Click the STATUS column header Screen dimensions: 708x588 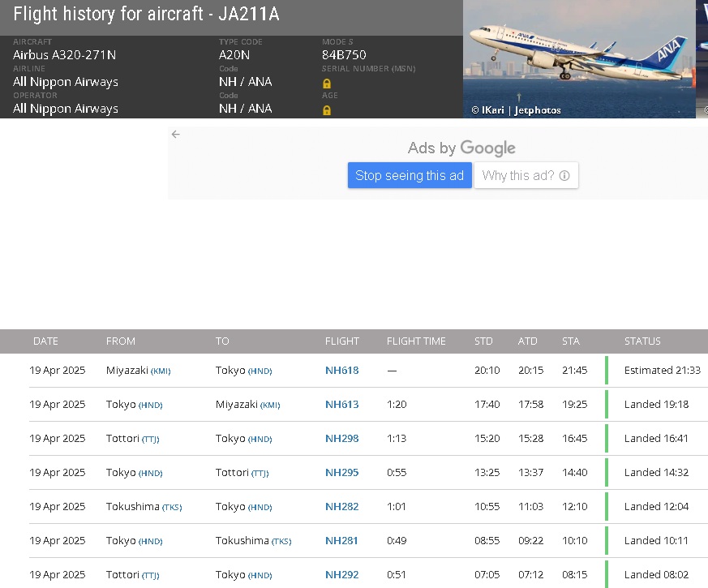(x=642, y=341)
